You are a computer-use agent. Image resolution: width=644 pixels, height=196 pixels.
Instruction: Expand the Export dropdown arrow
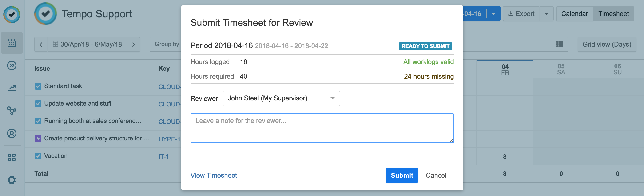[546, 14]
